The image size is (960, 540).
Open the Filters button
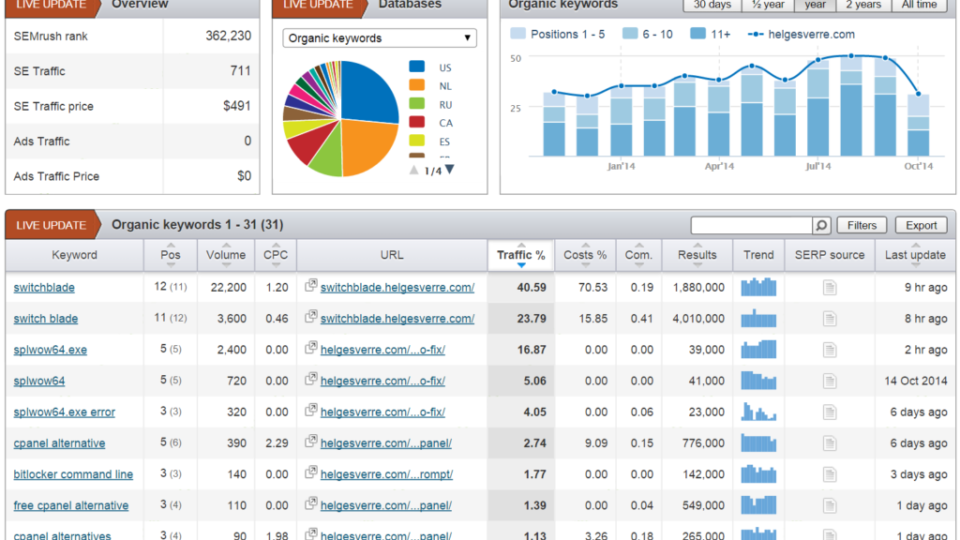862,225
